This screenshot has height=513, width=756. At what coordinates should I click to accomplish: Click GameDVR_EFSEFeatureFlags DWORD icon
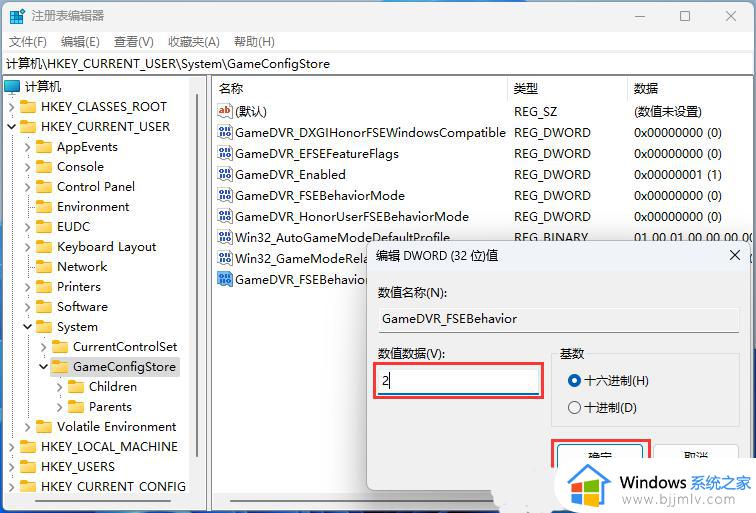pos(225,153)
